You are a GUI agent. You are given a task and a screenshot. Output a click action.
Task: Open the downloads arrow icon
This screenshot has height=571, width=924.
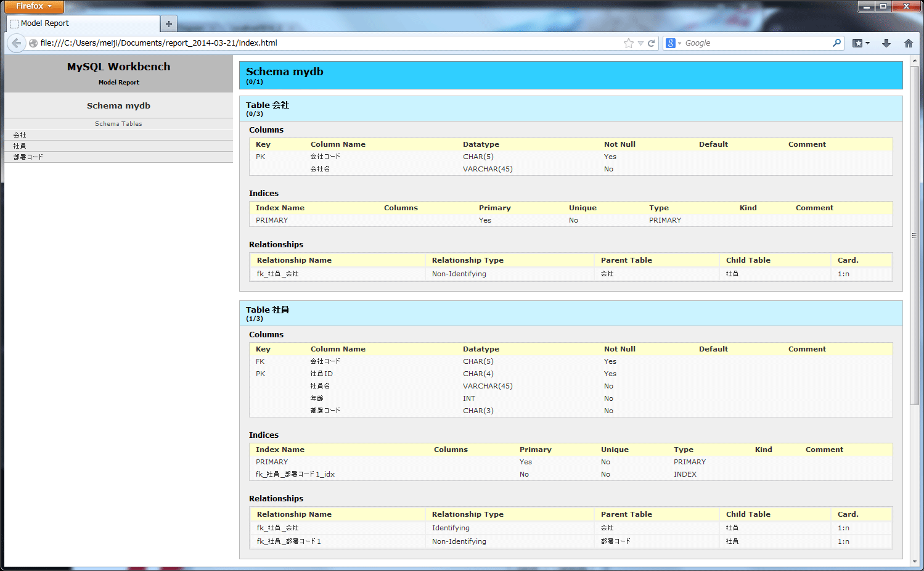[886, 43]
